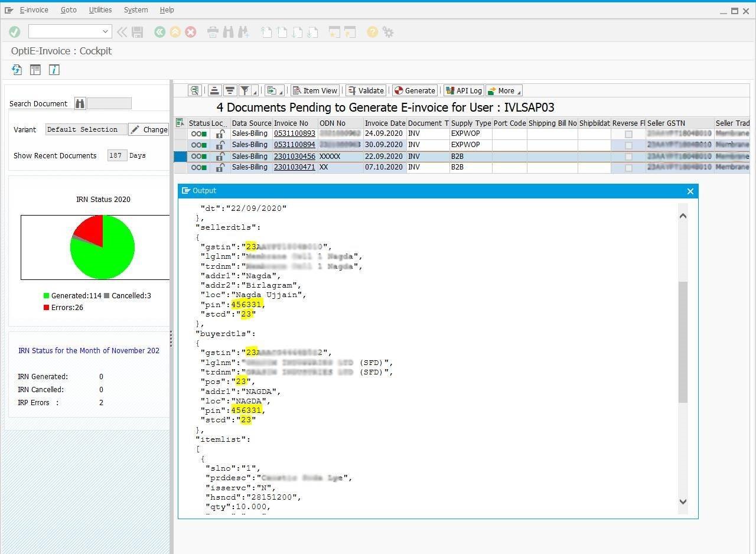Click the Output window vertical scrollbar thumb
This screenshot has width=756, height=554.
[683, 342]
